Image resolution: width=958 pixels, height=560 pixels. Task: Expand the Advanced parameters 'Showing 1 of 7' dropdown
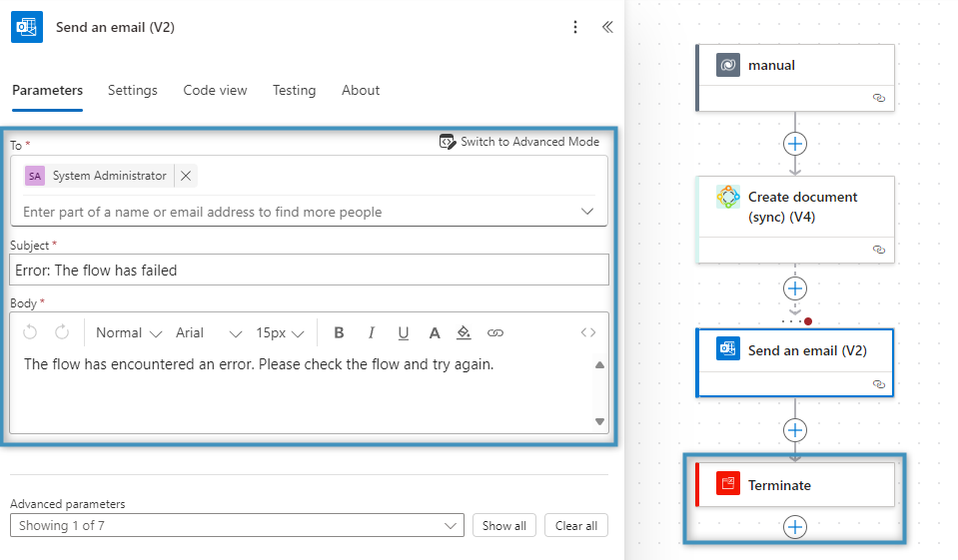click(x=237, y=526)
